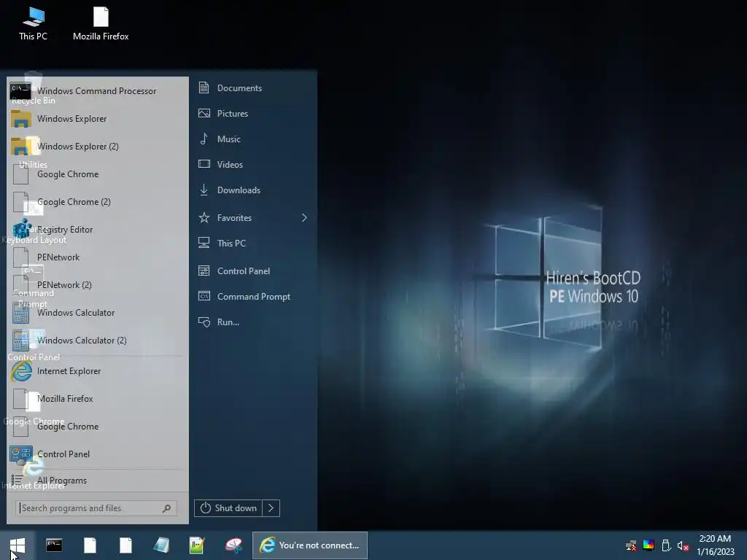747x560 pixels.
Task: Open the USB safely remove tray icon
Action: [x=666, y=545]
